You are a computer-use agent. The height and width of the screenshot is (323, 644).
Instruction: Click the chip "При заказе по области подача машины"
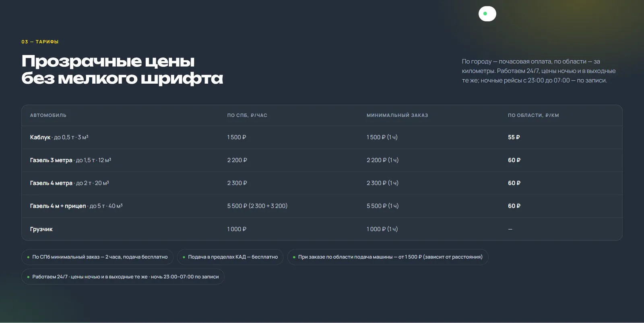pos(388,257)
